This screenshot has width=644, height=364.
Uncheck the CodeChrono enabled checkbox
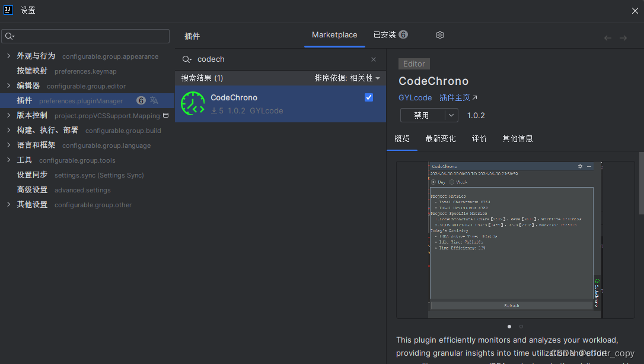point(369,97)
